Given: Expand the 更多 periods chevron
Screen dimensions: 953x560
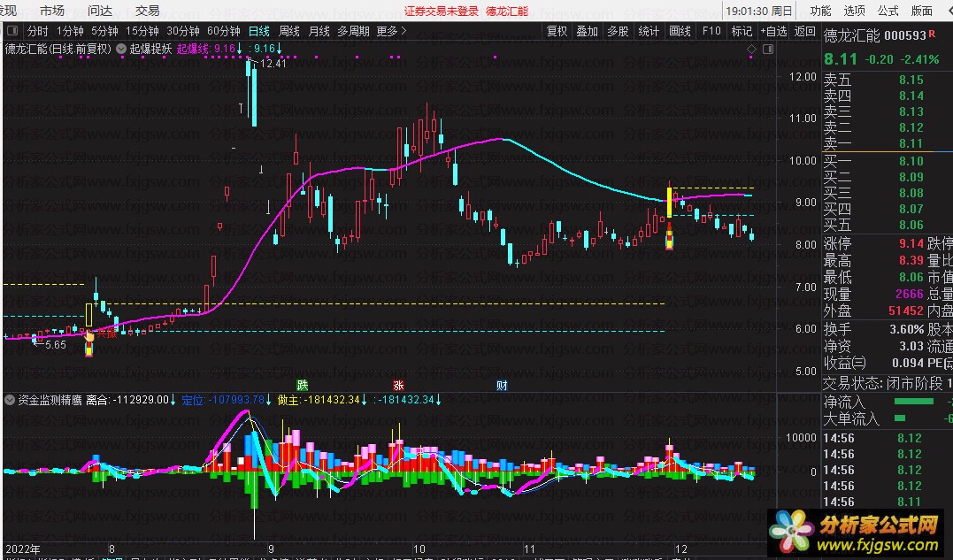Looking at the screenshot, I should 404,30.
